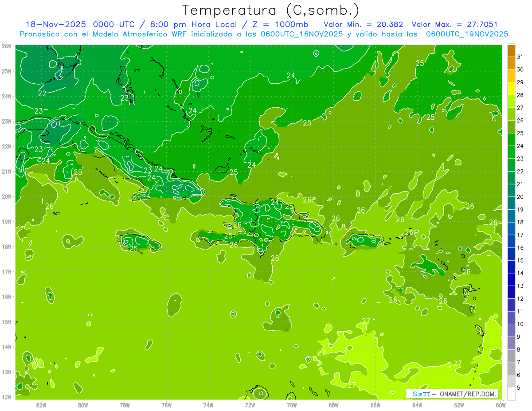Click longitude axis label 80W
The image size is (532, 411).
click(x=83, y=405)
